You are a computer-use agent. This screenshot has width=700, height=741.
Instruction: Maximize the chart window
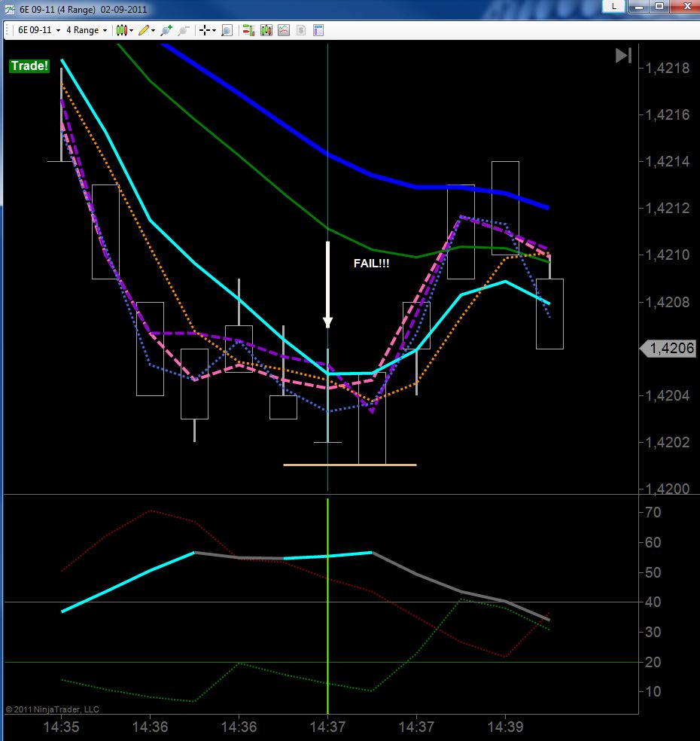coord(659,7)
